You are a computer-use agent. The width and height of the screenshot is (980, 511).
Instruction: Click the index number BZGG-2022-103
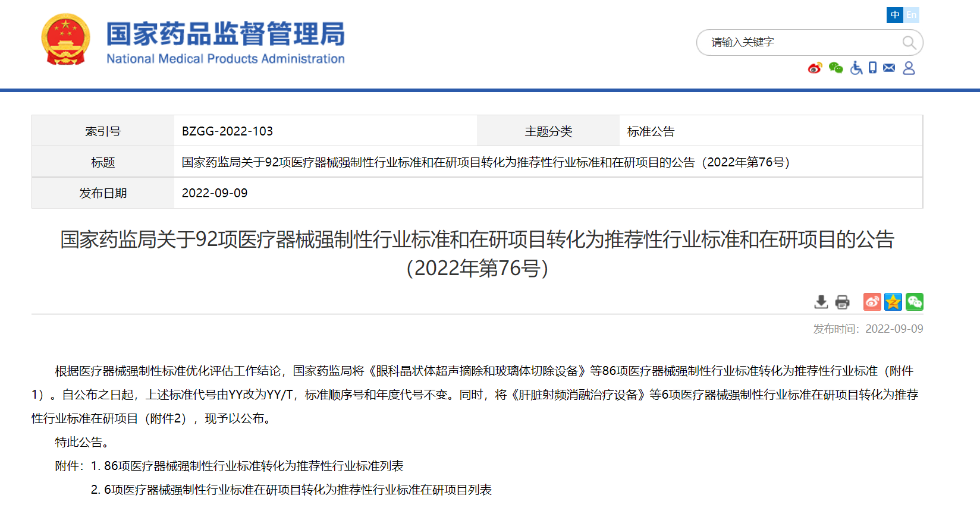click(x=227, y=131)
